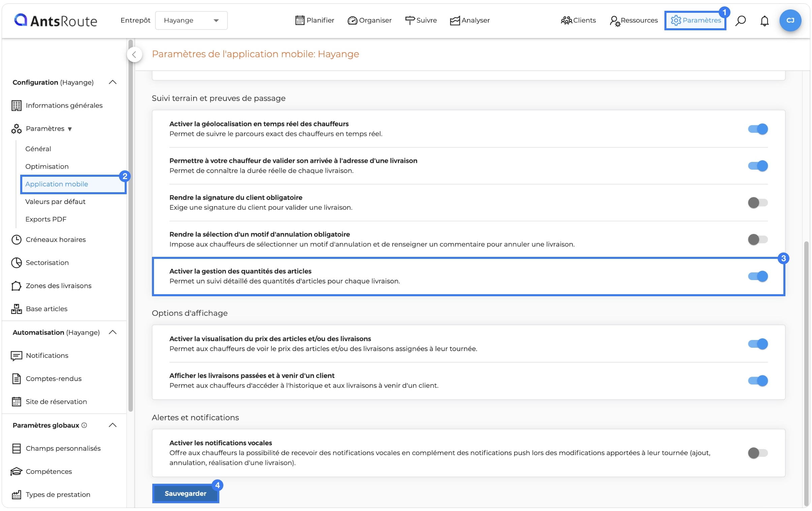Click the Base articles boxes icon

16,309
